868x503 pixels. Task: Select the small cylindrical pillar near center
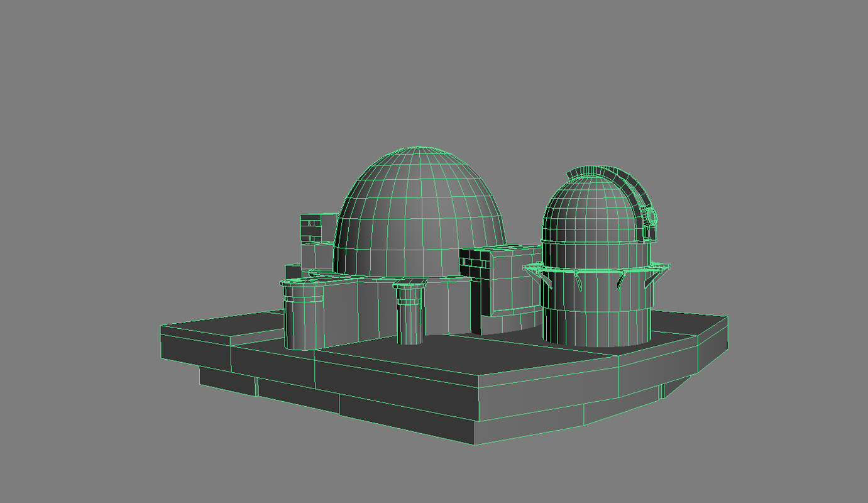coord(410,318)
